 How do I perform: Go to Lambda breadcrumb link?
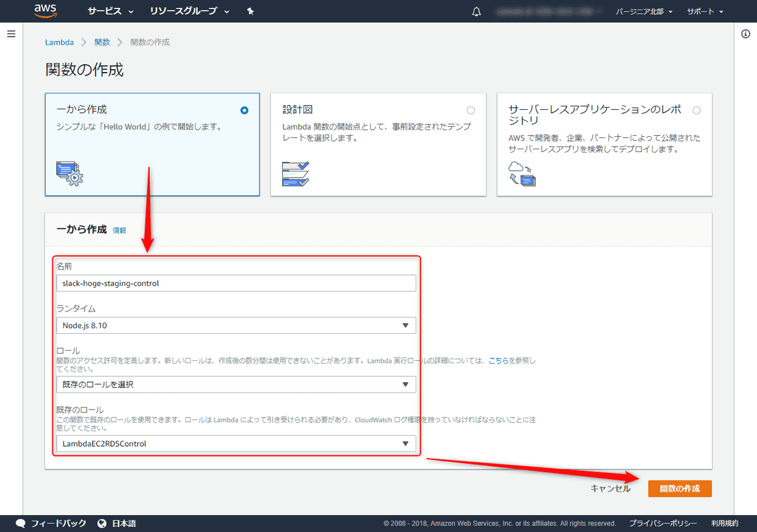(59, 42)
